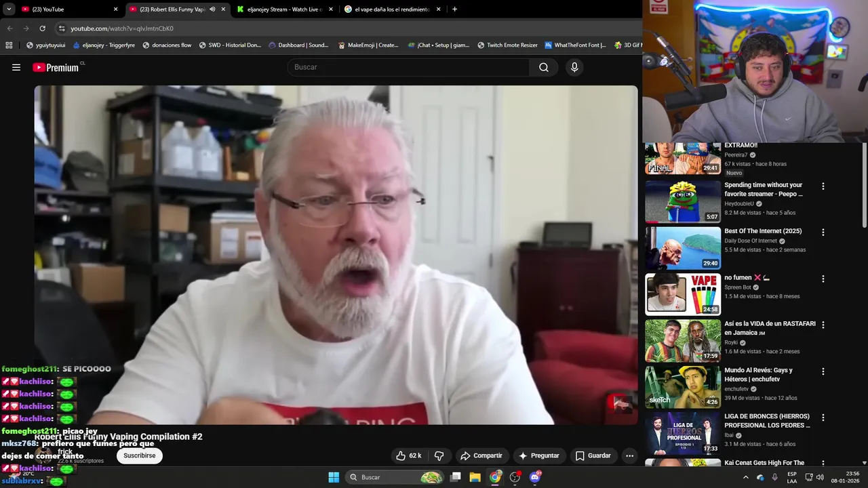Click the 'HeydoubleU' channel name
Screen dimensions: 868x488
738,203
